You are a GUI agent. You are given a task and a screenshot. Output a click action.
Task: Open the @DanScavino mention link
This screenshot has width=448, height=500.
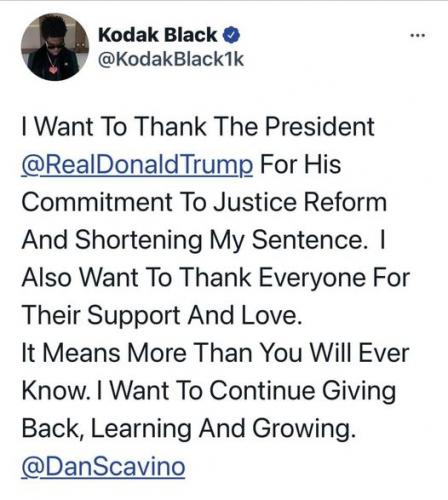coord(103,467)
